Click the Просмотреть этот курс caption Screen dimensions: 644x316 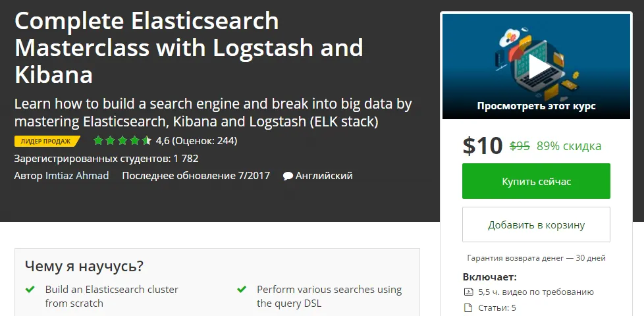[x=537, y=105]
